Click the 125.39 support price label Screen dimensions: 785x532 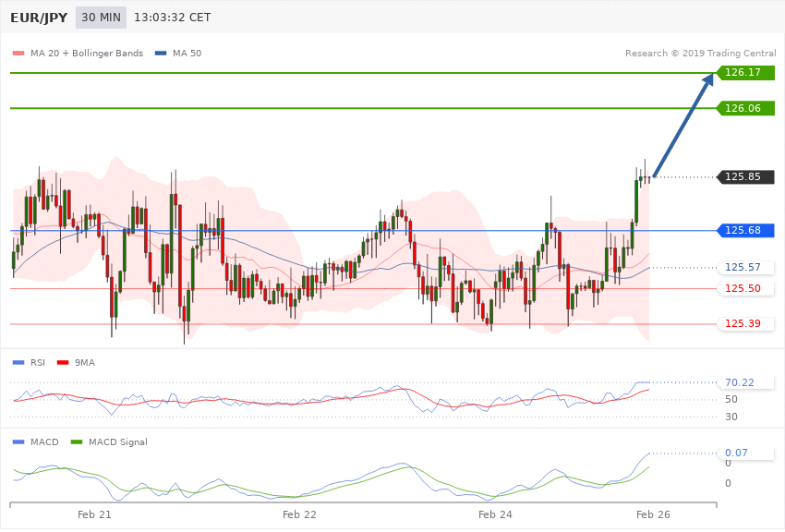pyautogui.click(x=745, y=323)
